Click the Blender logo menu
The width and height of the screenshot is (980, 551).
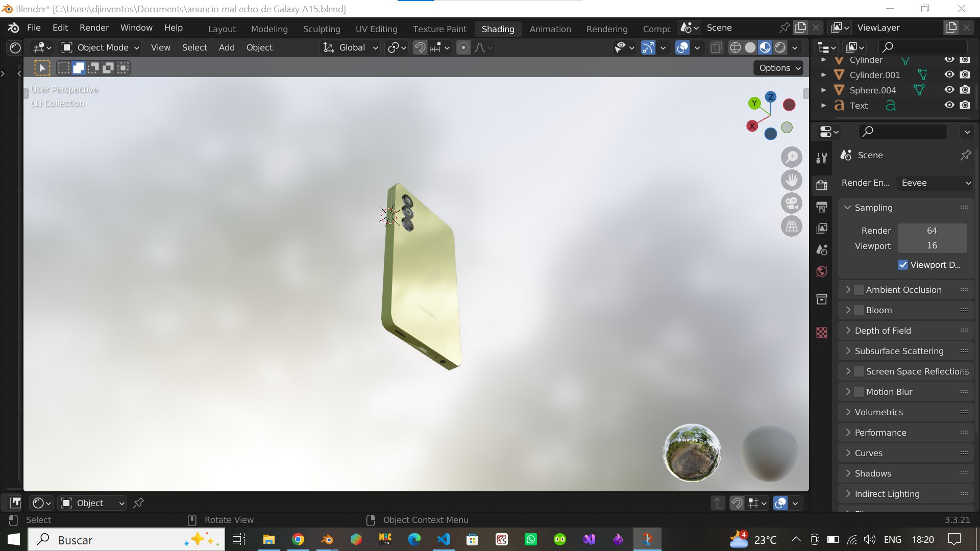click(14, 28)
